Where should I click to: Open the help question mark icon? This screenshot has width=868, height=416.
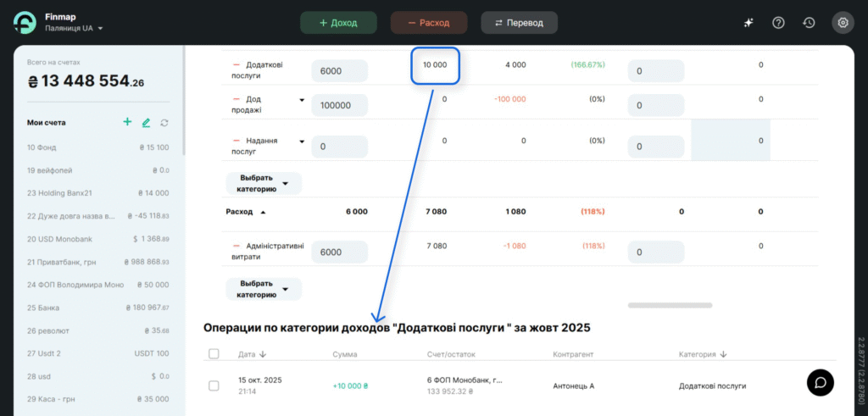coord(778,23)
